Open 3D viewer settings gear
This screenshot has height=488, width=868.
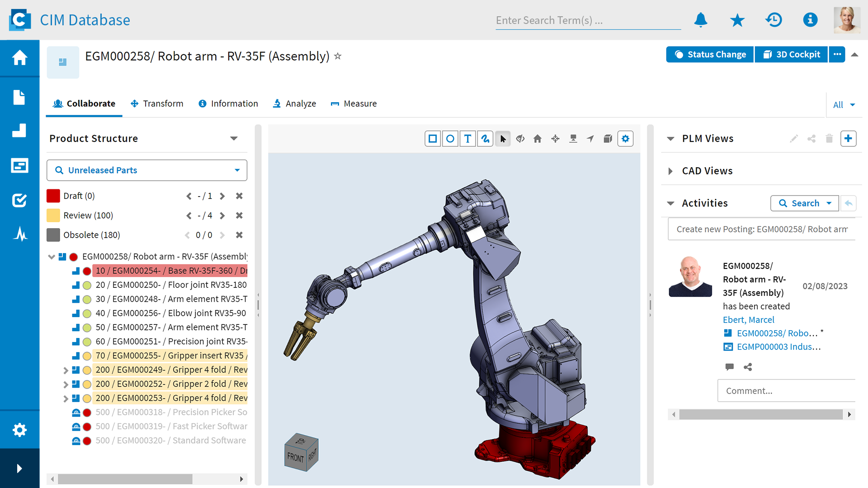point(625,139)
